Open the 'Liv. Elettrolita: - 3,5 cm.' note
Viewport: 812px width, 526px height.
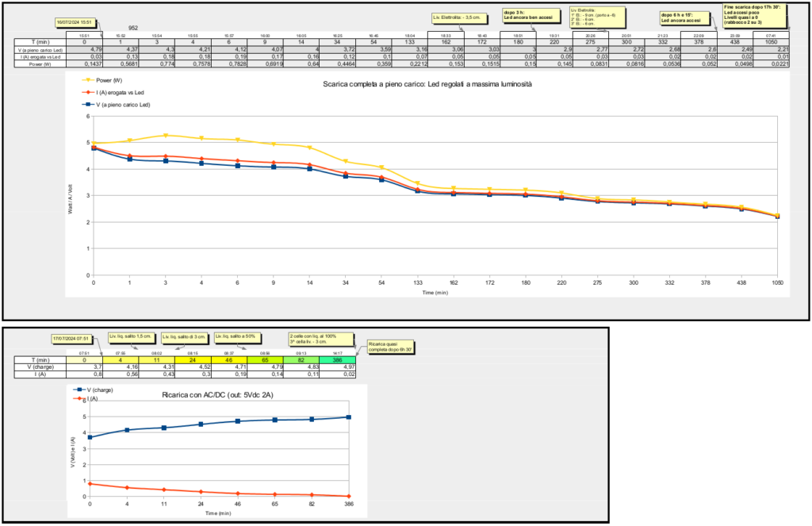point(457,17)
